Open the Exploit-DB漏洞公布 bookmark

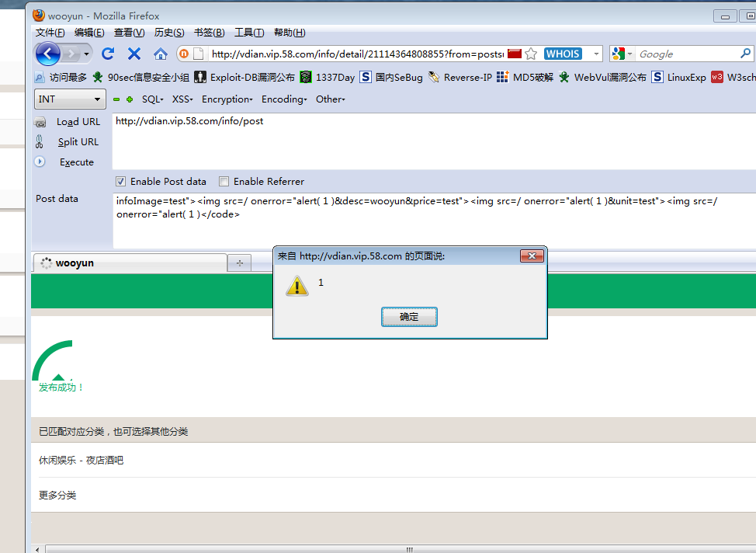(x=244, y=77)
